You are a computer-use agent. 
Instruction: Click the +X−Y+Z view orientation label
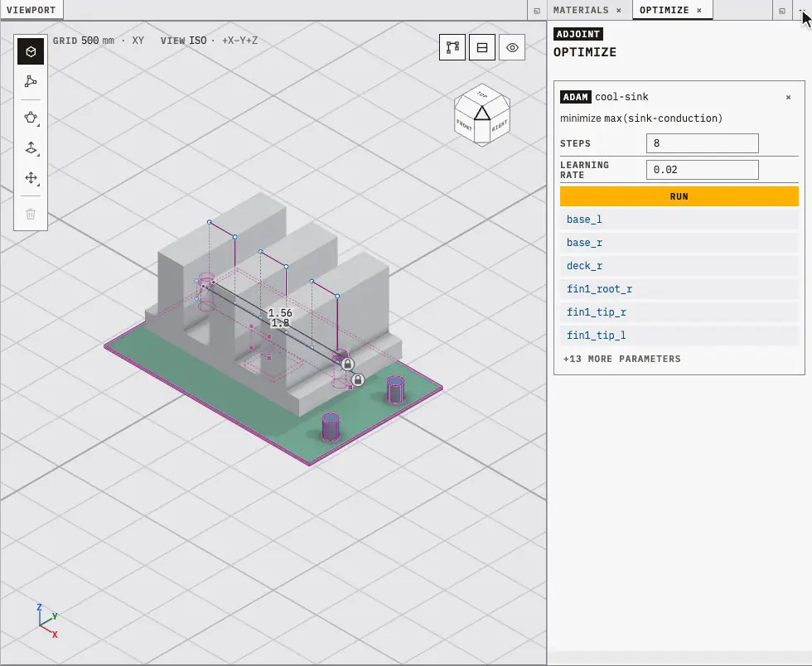(239, 41)
